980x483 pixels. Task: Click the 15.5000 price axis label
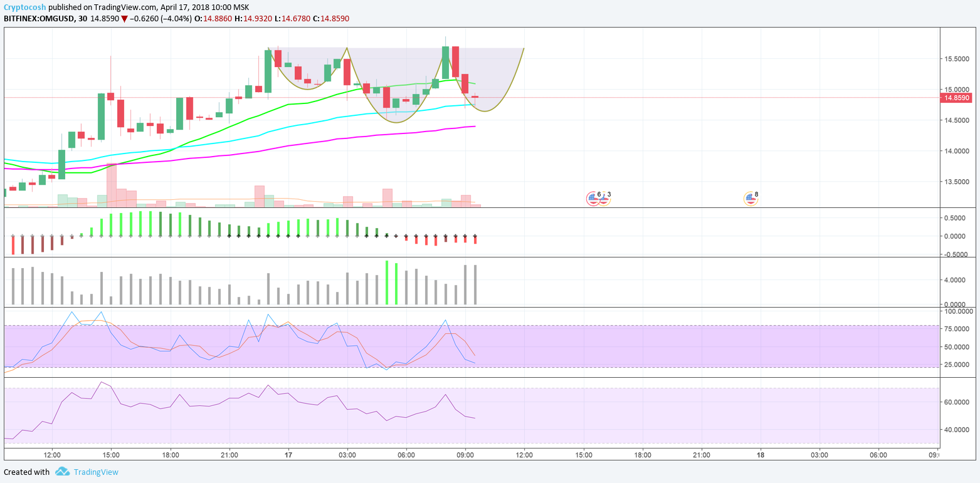[956, 59]
